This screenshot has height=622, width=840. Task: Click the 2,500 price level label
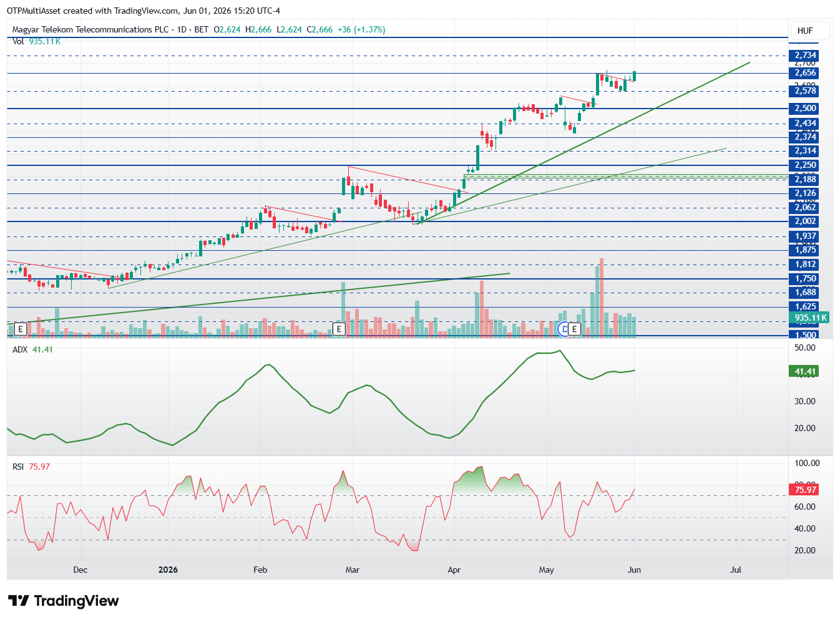804,109
